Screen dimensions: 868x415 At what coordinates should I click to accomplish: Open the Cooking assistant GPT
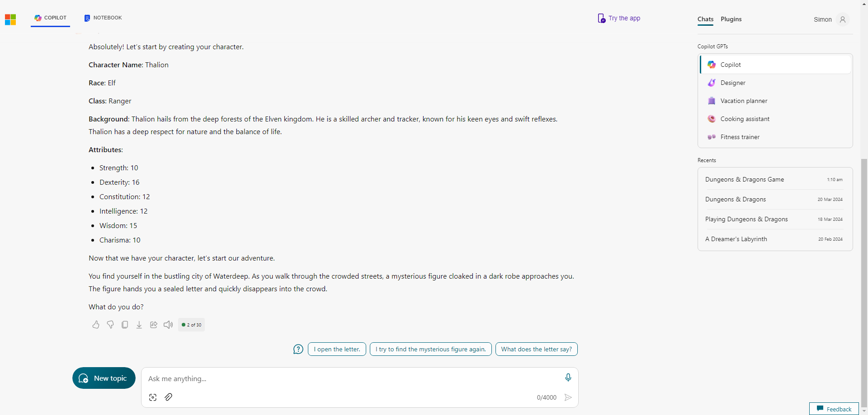pyautogui.click(x=775, y=119)
